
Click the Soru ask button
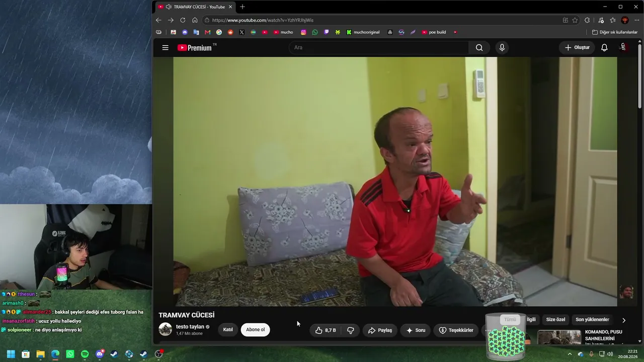pyautogui.click(x=416, y=330)
